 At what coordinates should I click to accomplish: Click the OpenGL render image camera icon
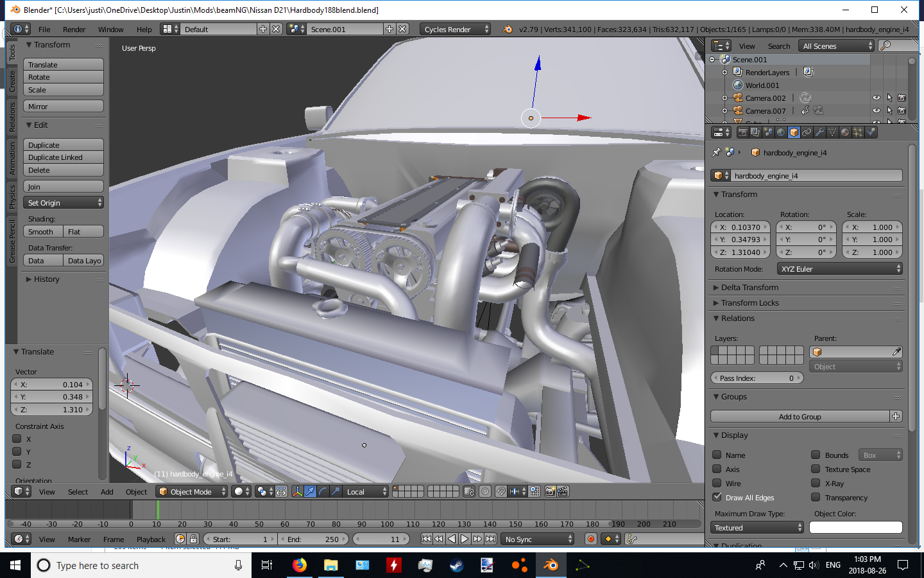point(550,491)
